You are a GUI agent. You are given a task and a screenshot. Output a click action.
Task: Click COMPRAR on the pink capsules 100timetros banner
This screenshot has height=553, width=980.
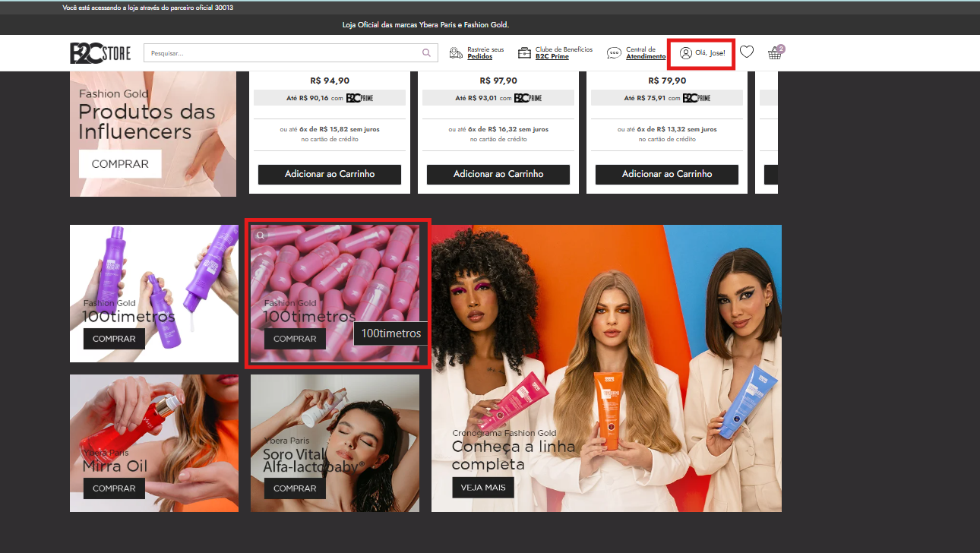point(295,339)
